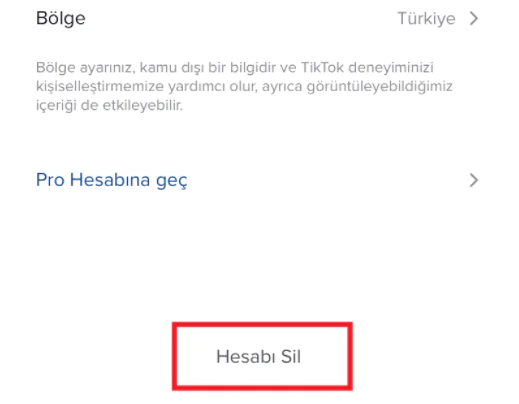519x404 pixels.
Task: Click the gray region description paragraph
Action: click(x=244, y=86)
